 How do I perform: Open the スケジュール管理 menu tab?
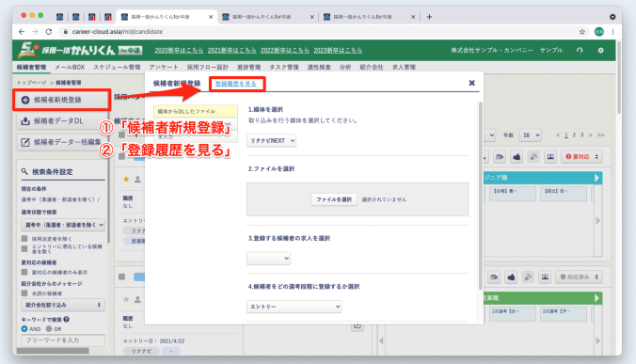click(117, 67)
